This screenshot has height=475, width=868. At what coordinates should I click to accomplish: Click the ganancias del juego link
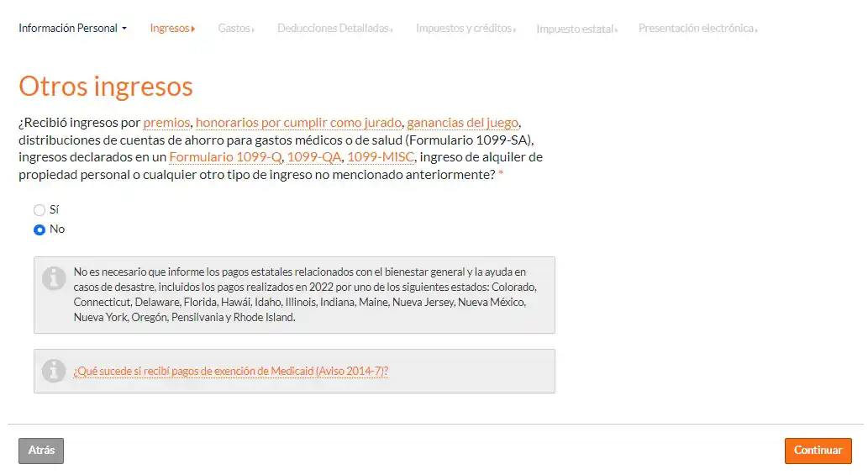coord(463,123)
